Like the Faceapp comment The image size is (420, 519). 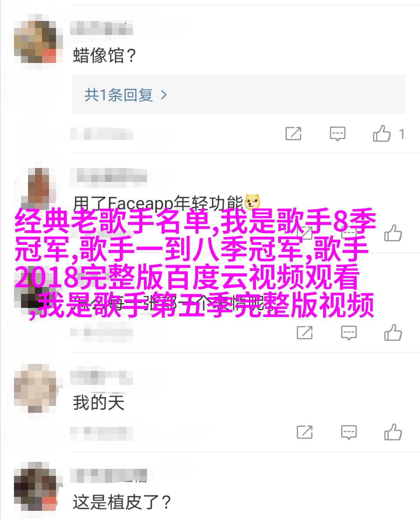coord(393,233)
